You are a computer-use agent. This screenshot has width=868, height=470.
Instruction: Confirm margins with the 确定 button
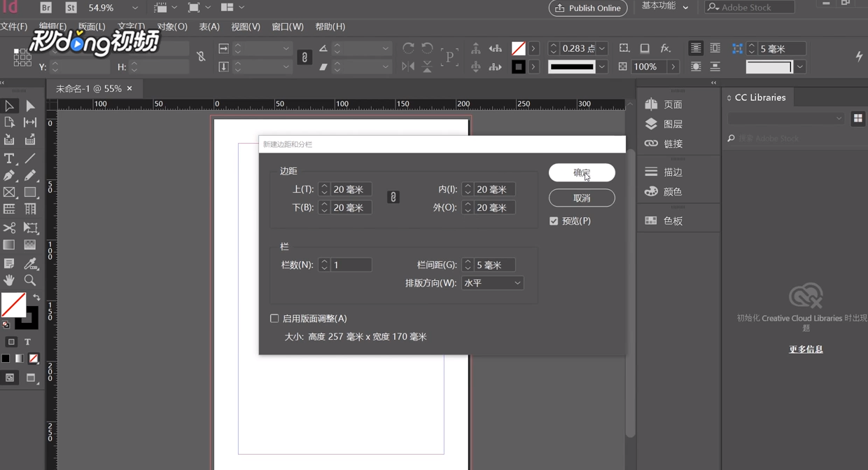click(582, 172)
